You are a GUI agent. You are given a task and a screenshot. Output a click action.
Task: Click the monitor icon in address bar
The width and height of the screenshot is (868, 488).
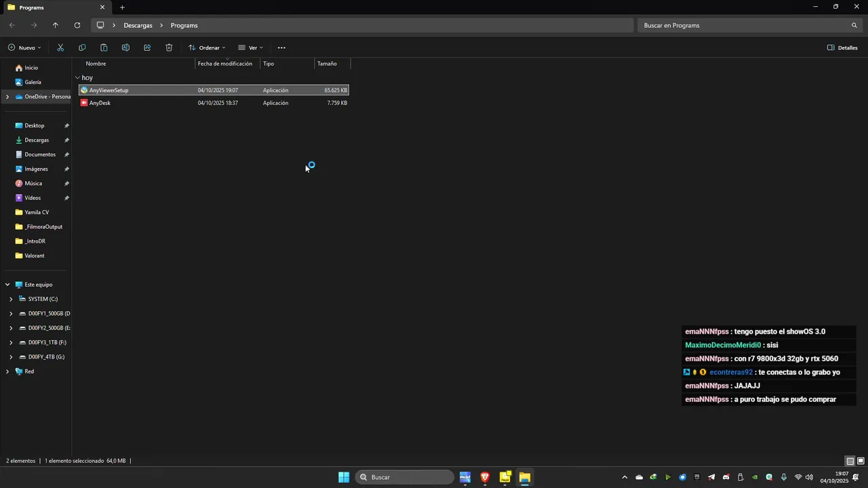click(x=100, y=25)
